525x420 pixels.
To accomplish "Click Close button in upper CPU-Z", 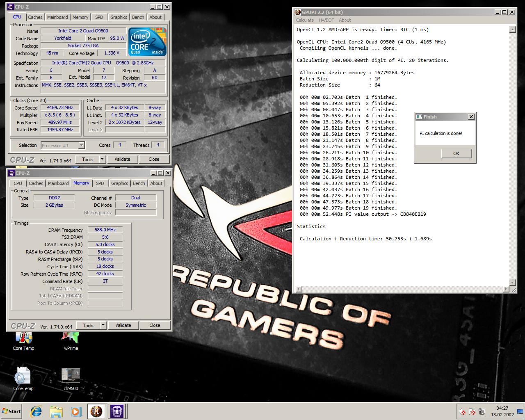I will pos(154,159).
